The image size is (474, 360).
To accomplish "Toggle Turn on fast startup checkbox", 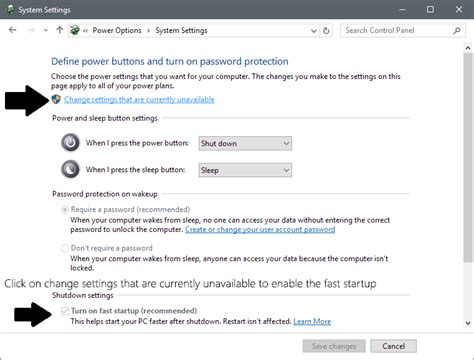I will click(65, 311).
